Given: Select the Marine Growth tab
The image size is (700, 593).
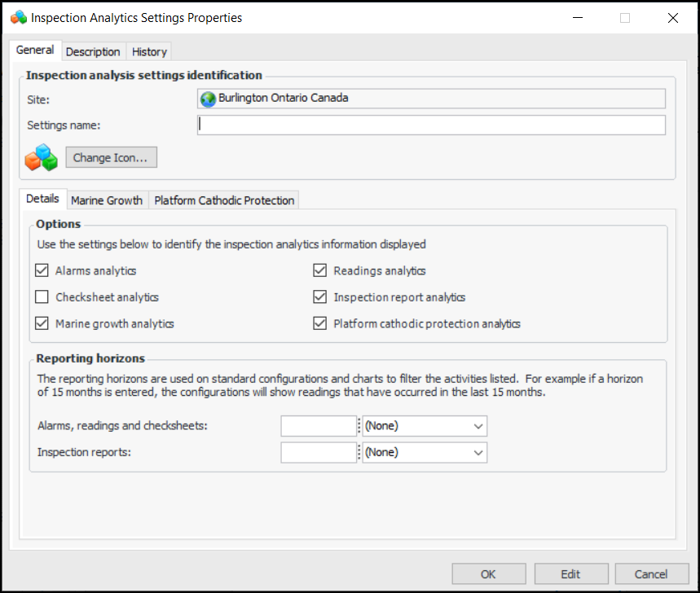Looking at the screenshot, I should (107, 200).
